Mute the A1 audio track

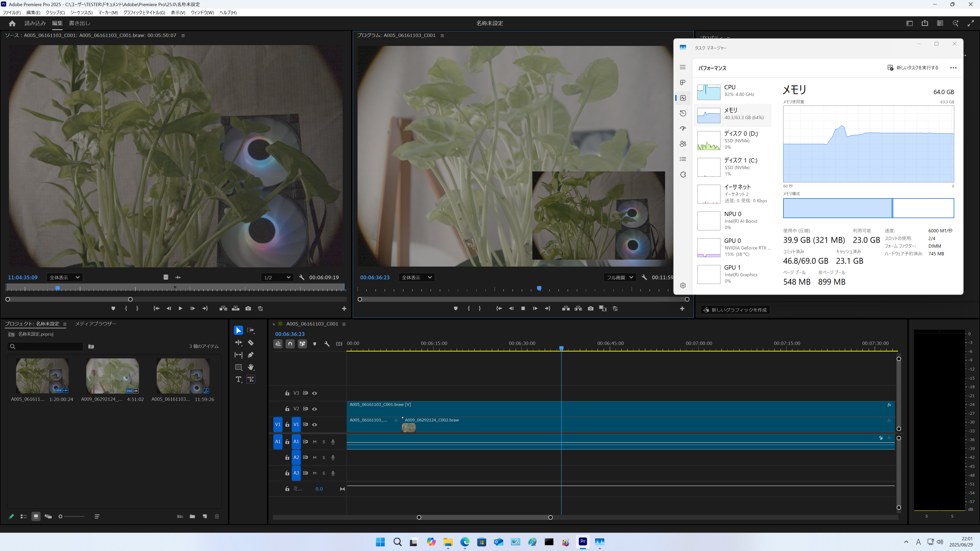(315, 442)
